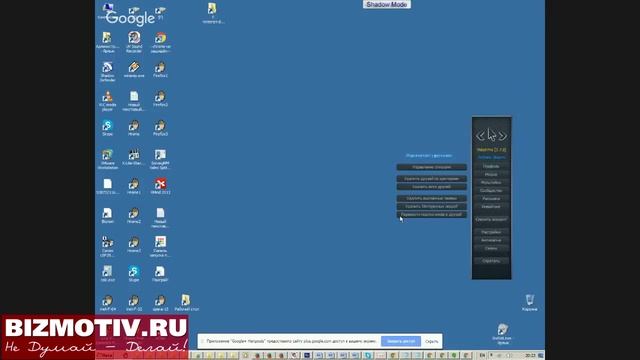Select the VMware Workstation shortcut
Image resolution: width=640 pixels, height=360 pixels.
[x=107, y=159]
